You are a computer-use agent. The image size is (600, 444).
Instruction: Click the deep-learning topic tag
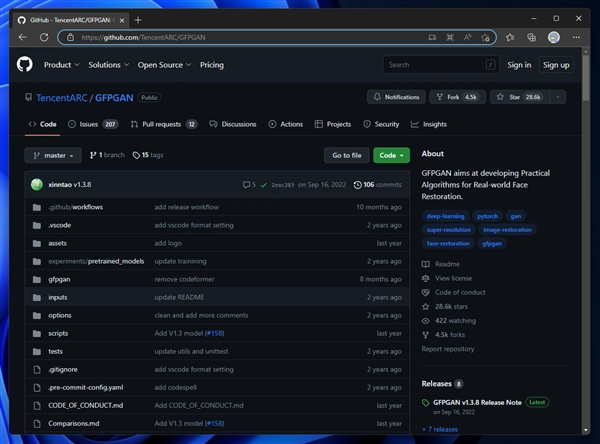coord(445,216)
